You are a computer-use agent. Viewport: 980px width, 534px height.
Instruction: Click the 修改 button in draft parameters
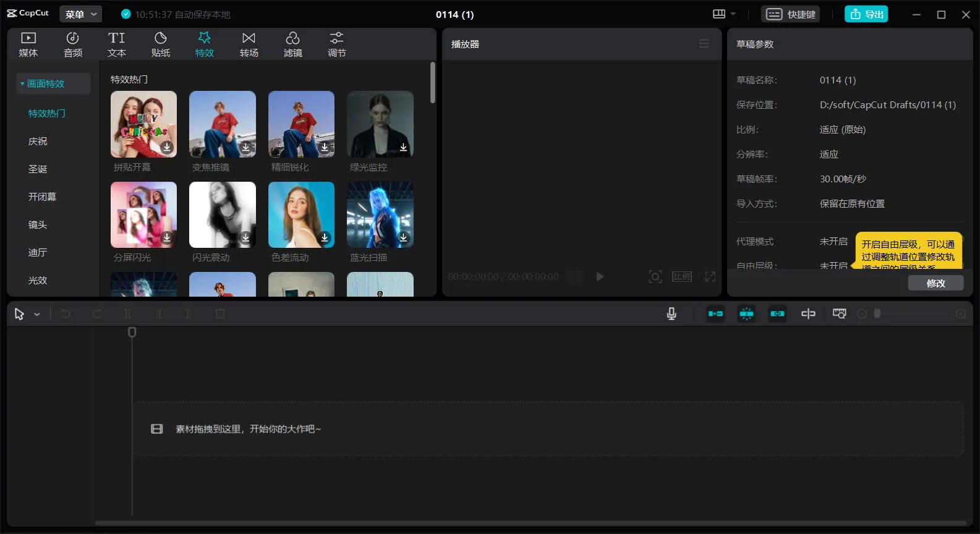point(935,283)
